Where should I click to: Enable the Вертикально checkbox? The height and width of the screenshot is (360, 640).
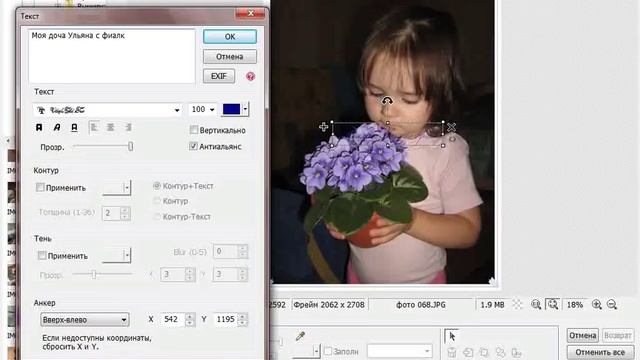pos(194,130)
